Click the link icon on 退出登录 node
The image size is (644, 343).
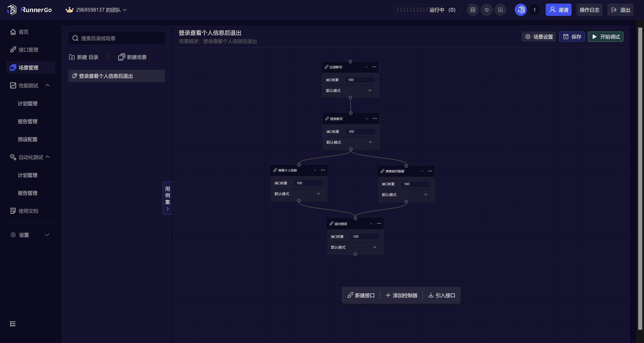pyautogui.click(x=331, y=224)
